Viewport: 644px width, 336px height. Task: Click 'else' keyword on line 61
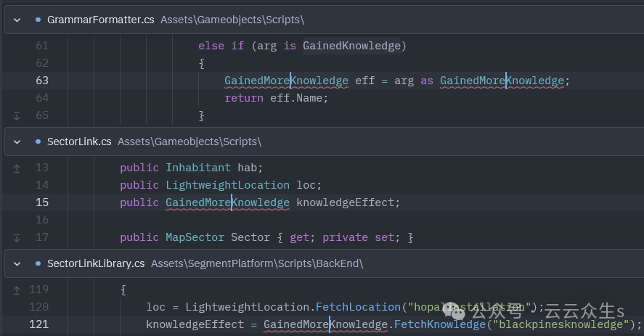(x=211, y=46)
